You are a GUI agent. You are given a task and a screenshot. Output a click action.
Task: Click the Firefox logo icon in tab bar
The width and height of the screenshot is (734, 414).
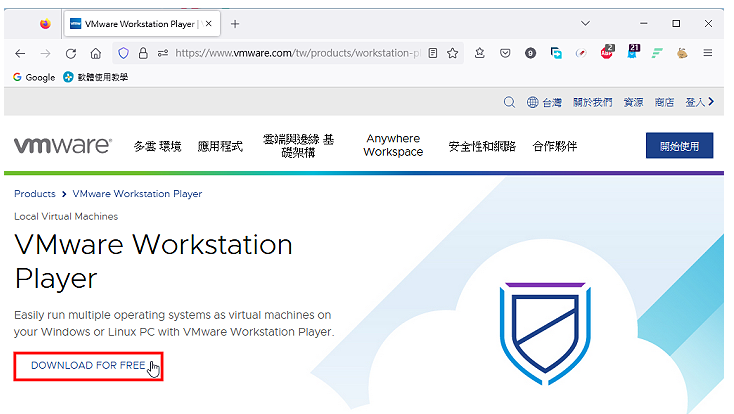tap(45, 23)
